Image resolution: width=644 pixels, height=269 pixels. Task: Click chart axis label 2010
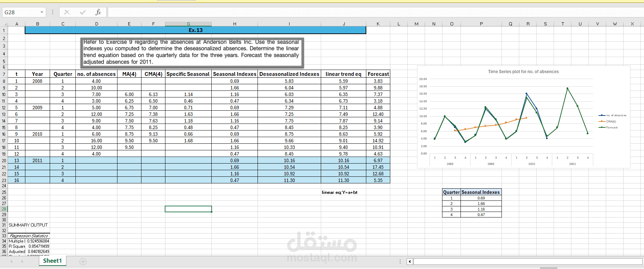[532, 164]
